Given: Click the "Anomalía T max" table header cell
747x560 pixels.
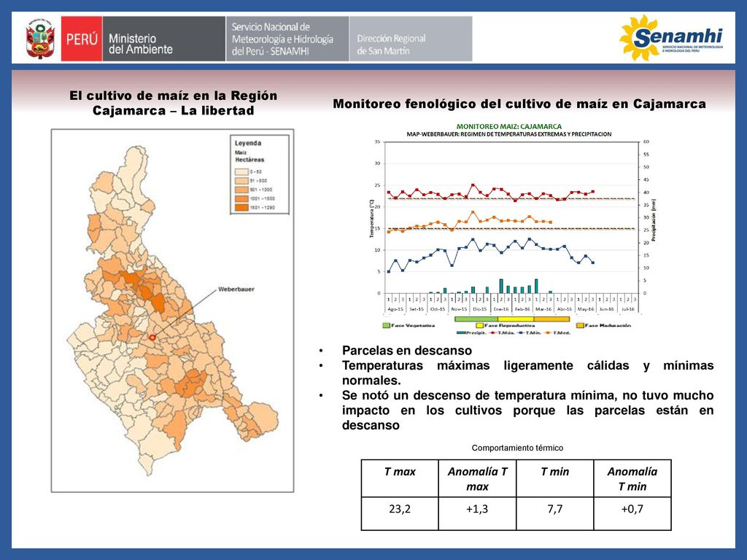Looking at the screenshot, I should click(x=477, y=478).
